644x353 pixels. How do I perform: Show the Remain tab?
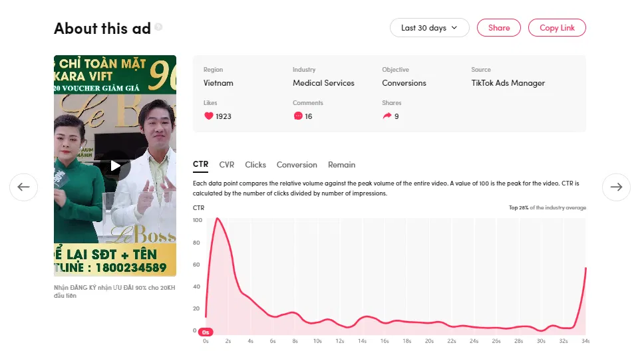pos(341,165)
